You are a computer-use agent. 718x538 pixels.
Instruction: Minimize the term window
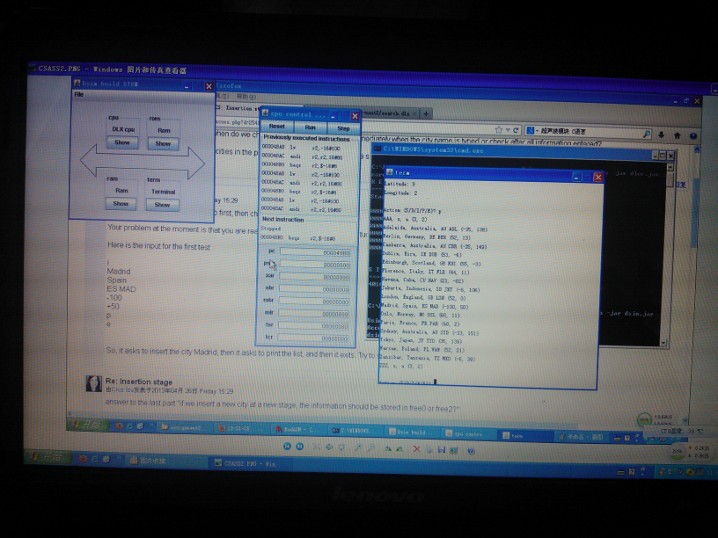(x=577, y=177)
